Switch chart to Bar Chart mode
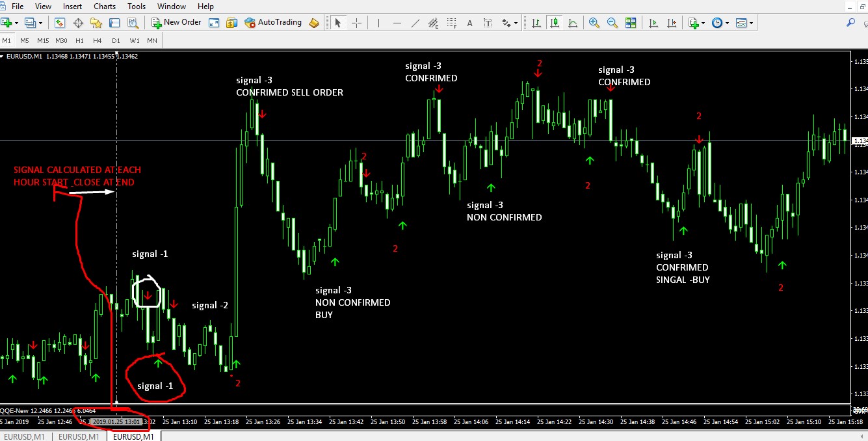Viewport: 868px width, 441px height. (536, 22)
